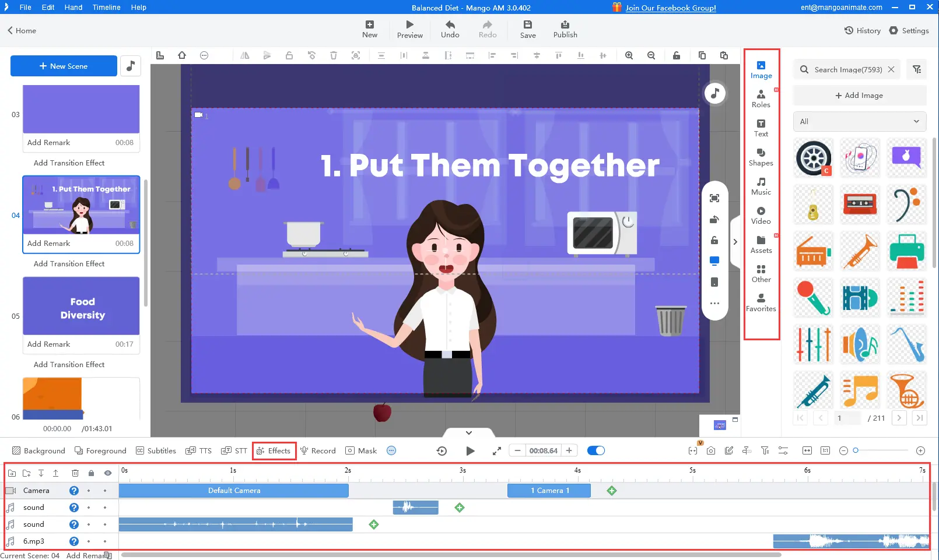Open the Mask tool
The width and height of the screenshot is (939, 560).
361,450
